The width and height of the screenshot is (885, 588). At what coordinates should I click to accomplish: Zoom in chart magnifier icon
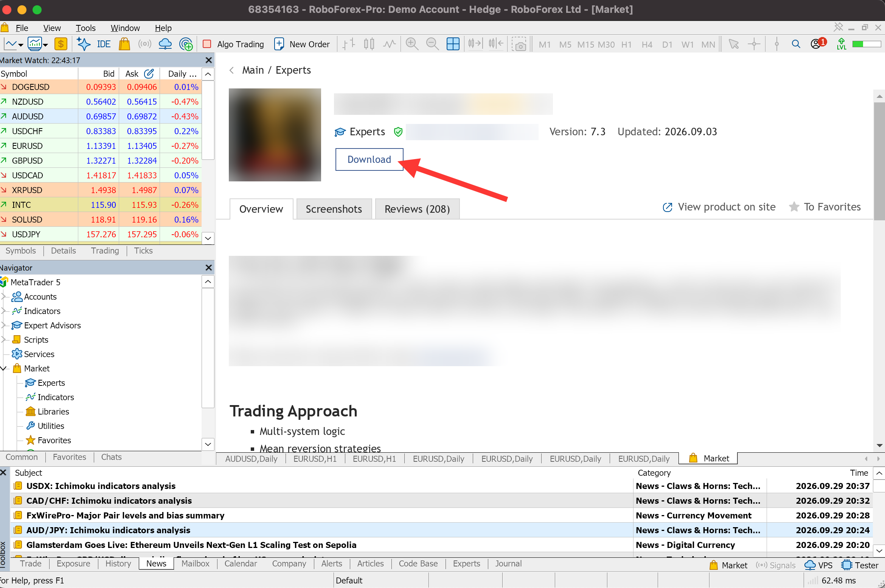click(412, 44)
